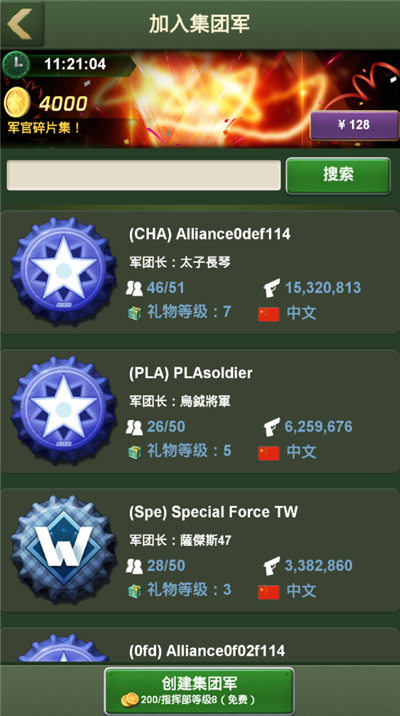Click members icon beside 28/50
Image resolution: width=400 pixels, height=716 pixels.
pyautogui.click(x=134, y=566)
